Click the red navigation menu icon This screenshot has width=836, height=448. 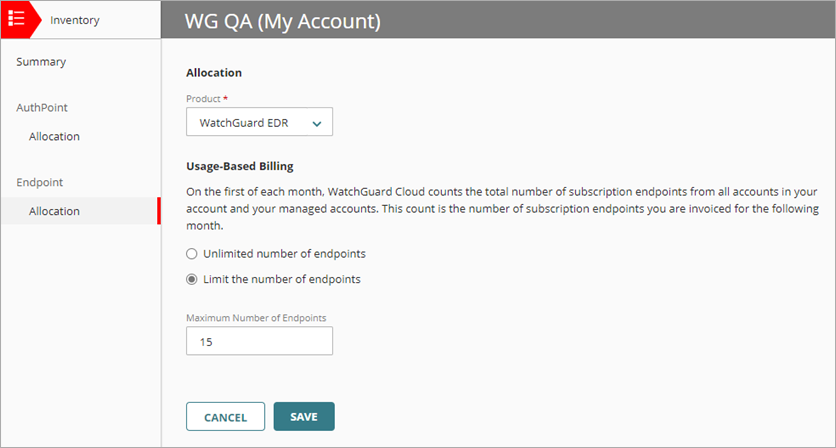[x=16, y=19]
